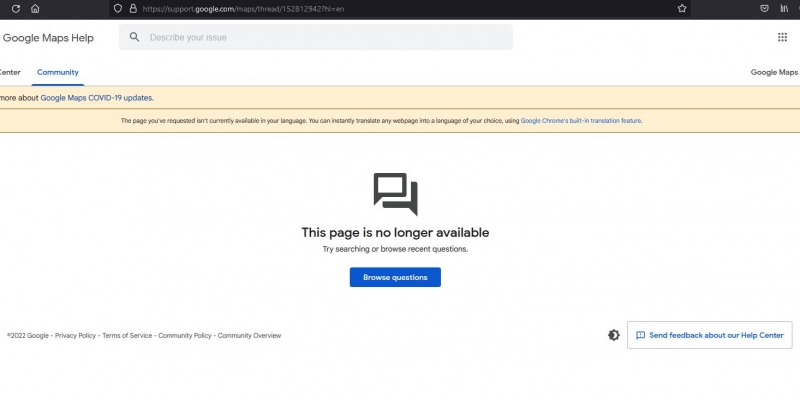Send feedback about our Help Center
Viewport: 800px width, 400px height.
click(x=710, y=335)
